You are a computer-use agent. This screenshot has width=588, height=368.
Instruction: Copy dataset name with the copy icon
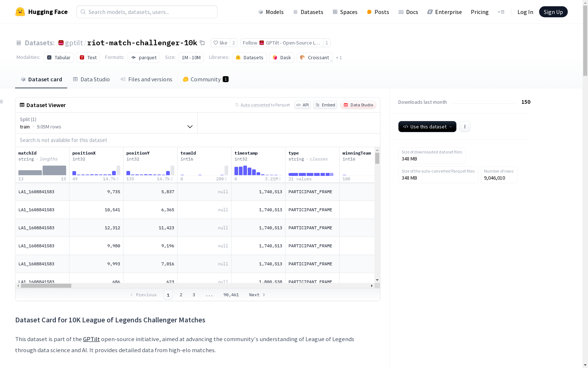pos(202,43)
